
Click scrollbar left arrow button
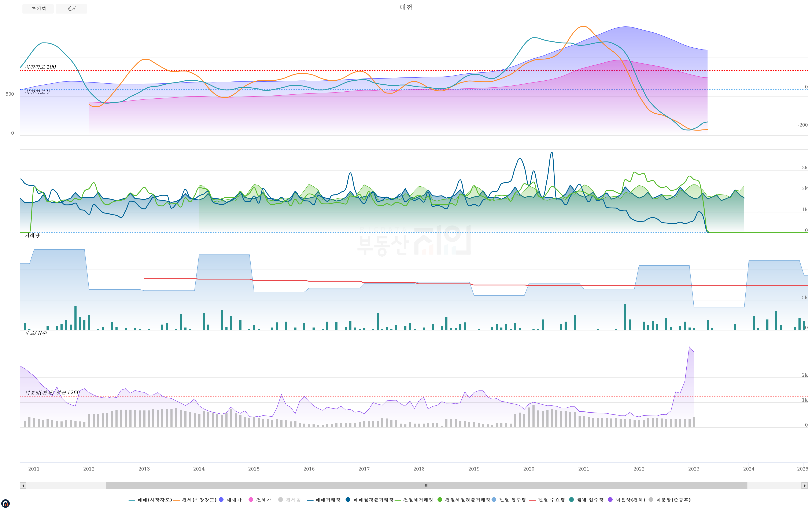click(x=23, y=486)
